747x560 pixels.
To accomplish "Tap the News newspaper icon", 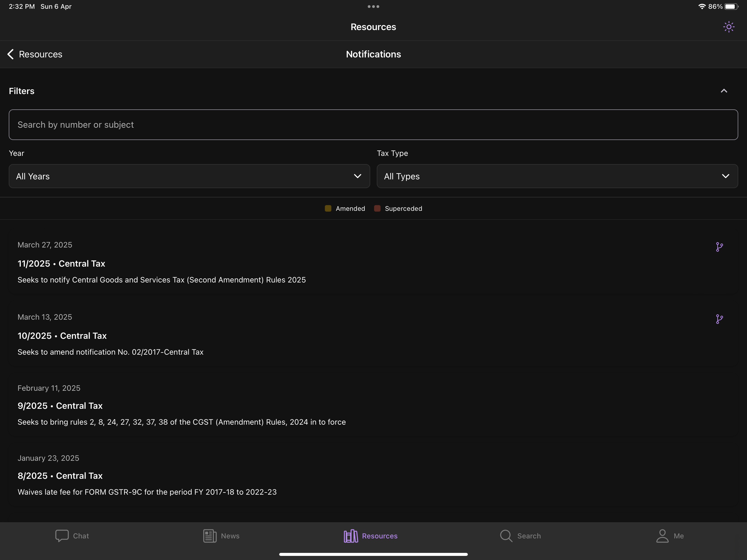I will coord(210,536).
